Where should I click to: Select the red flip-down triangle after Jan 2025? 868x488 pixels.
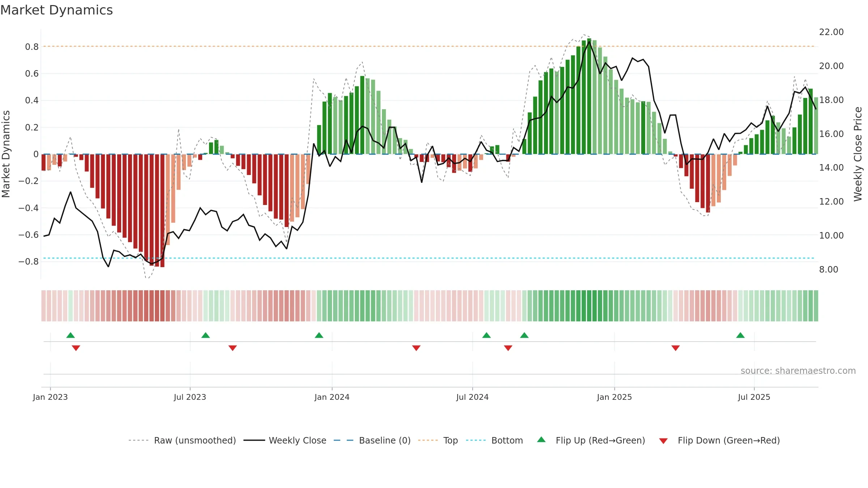tap(676, 348)
